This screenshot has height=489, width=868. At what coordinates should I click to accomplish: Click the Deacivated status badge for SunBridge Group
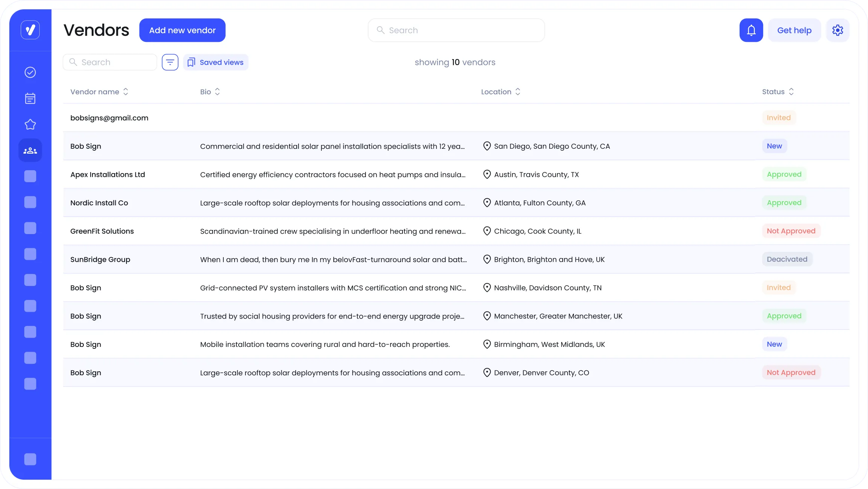[x=787, y=259]
